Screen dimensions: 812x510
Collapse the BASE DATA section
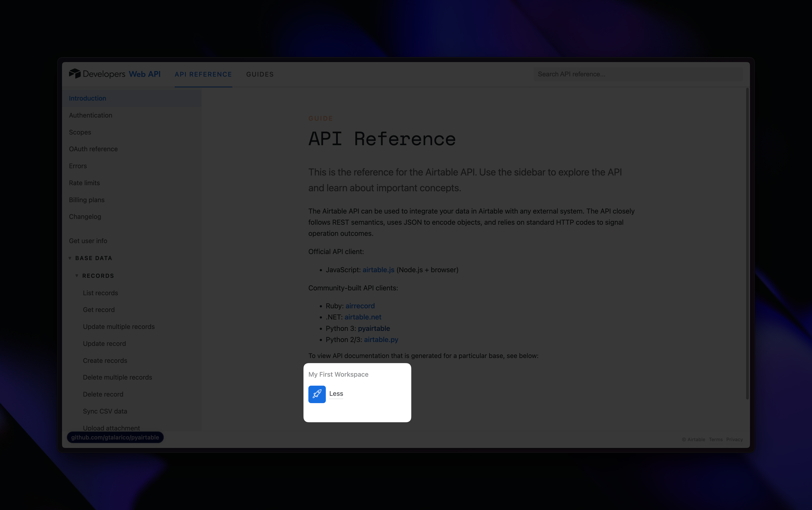[x=70, y=258]
